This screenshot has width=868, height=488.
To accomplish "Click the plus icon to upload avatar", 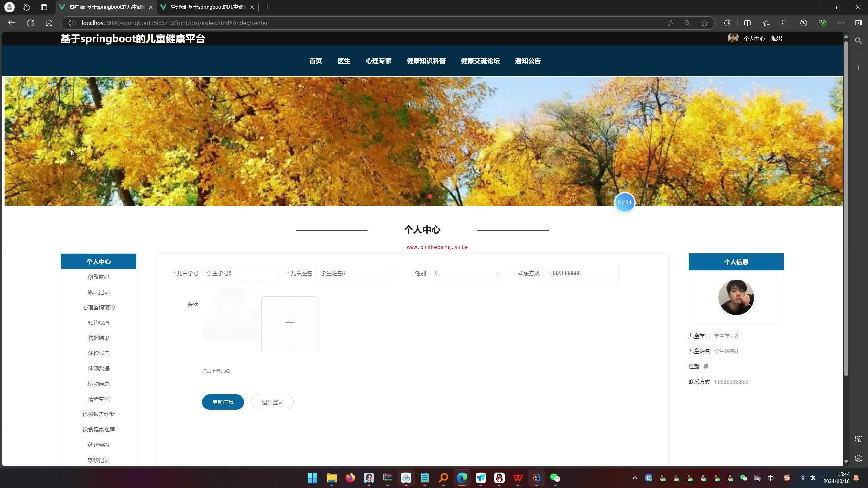I will click(290, 322).
